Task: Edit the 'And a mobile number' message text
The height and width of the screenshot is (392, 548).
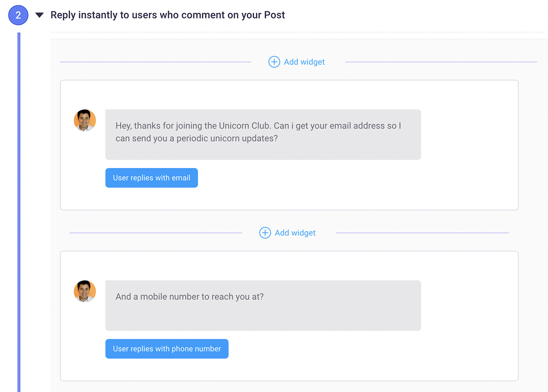Action: pyautogui.click(x=190, y=297)
